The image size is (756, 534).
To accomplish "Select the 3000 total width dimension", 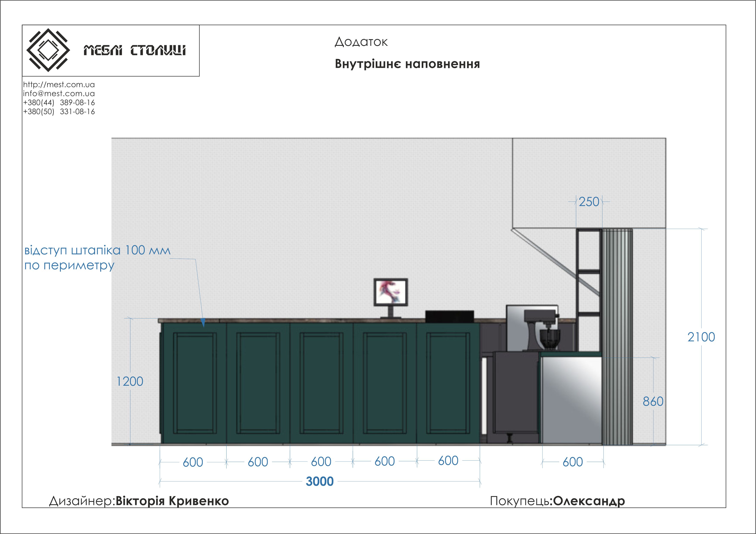I will click(319, 481).
